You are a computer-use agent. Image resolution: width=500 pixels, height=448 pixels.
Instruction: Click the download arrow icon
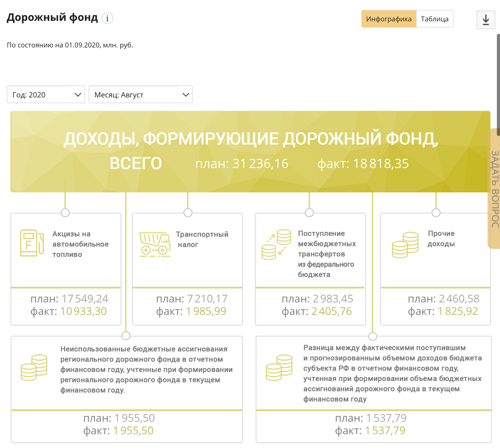tap(485, 20)
